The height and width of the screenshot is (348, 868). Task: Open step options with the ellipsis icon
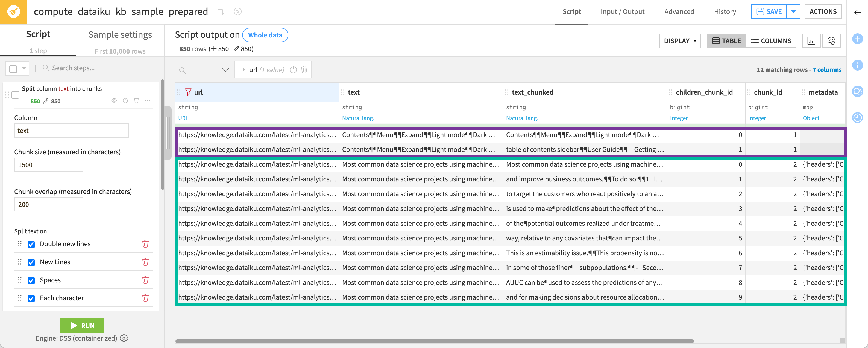pyautogui.click(x=148, y=100)
